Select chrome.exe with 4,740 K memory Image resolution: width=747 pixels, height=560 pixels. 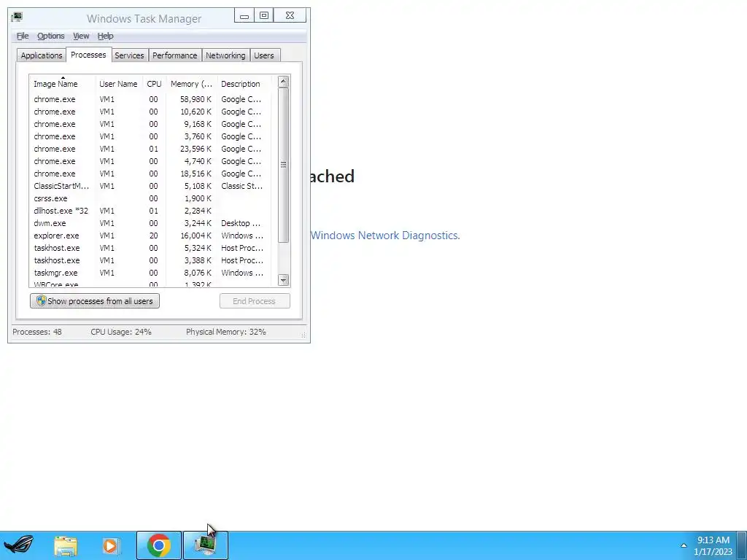click(x=150, y=161)
